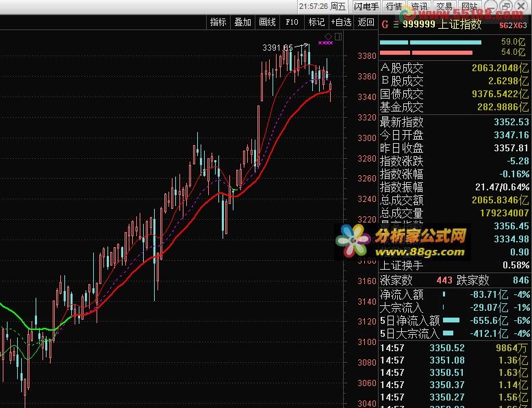The width and height of the screenshot is (532, 408).
Task: Click the 3040 price axis label
Action: pos(367,404)
